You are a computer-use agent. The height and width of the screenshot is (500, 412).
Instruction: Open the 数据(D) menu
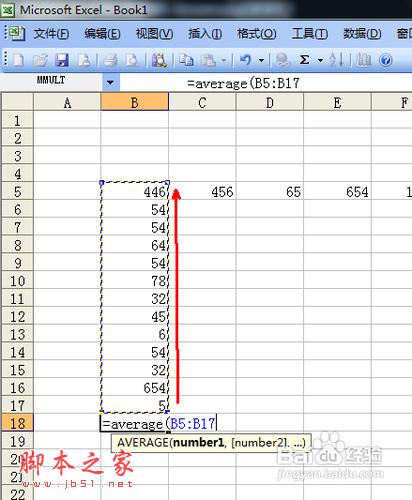(362, 34)
